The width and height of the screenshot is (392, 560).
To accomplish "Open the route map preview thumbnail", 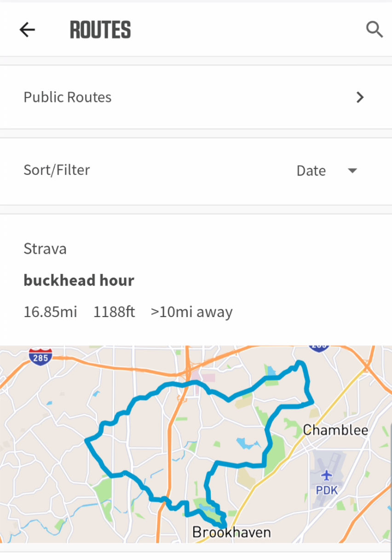I will pyautogui.click(x=196, y=444).
